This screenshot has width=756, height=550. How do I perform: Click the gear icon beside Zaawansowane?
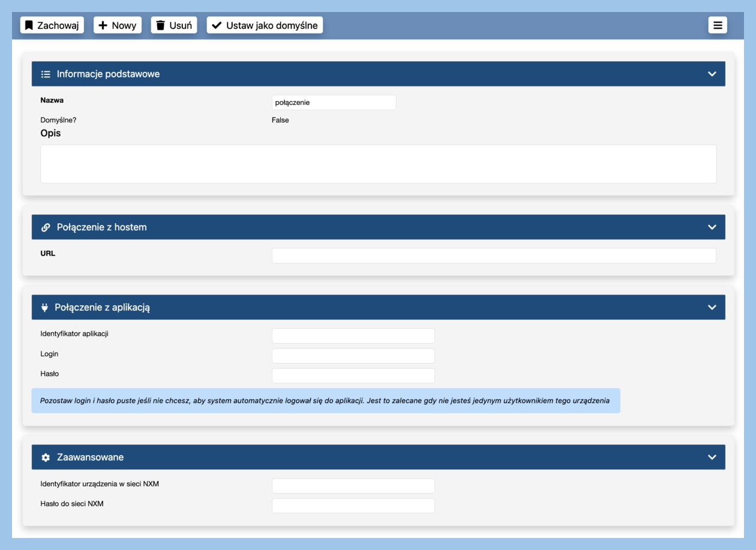tap(46, 457)
